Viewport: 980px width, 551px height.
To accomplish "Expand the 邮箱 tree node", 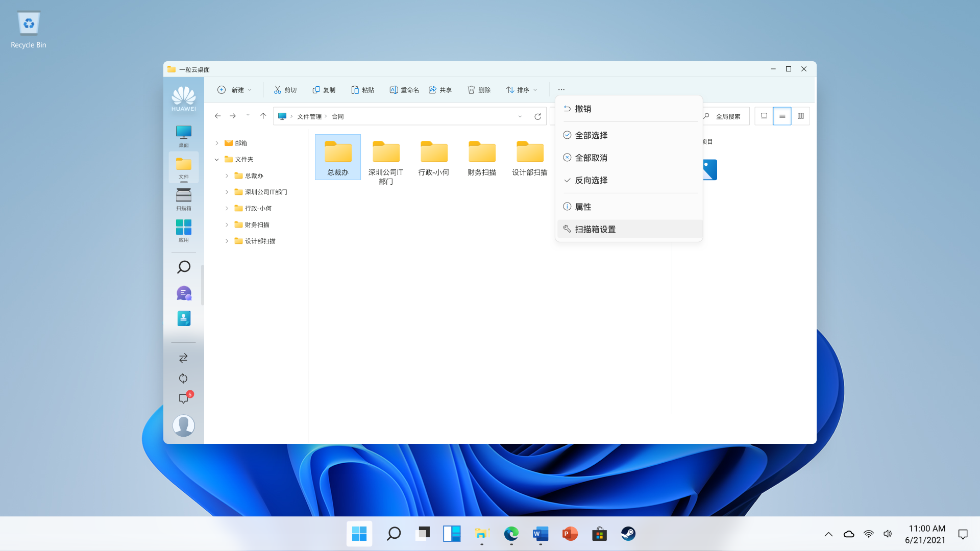I will pos(217,143).
